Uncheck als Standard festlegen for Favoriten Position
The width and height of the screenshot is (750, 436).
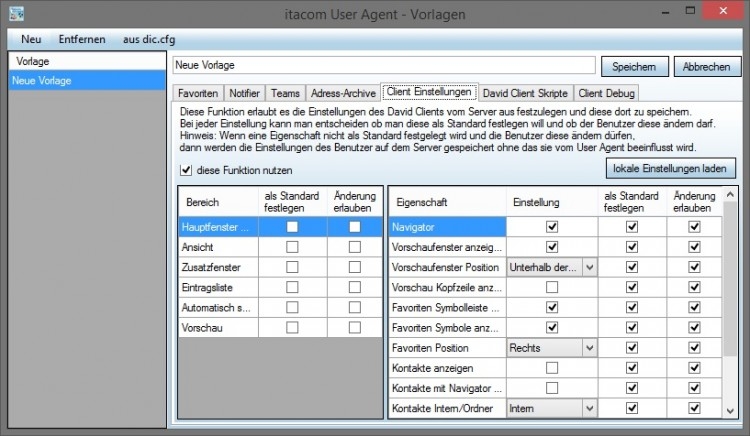632,348
